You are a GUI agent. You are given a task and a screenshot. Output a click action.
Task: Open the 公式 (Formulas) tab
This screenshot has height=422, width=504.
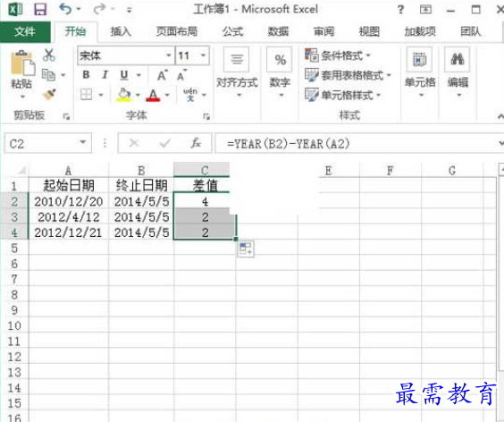coord(233,31)
